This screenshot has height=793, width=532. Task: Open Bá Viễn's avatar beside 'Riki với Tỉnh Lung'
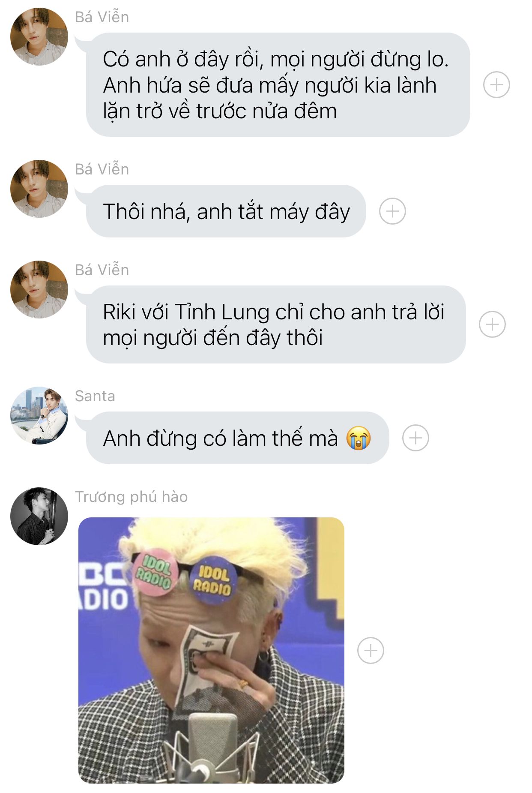coord(39,289)
